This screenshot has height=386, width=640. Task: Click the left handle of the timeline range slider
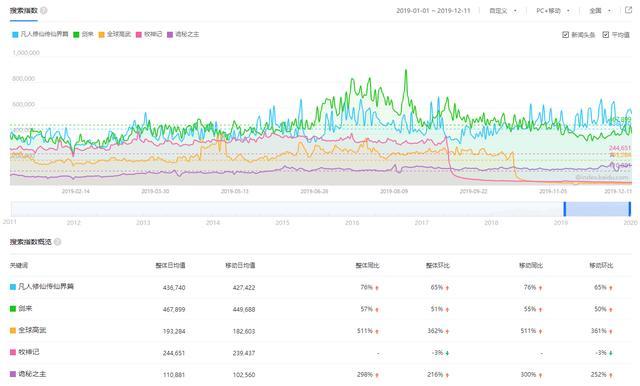coord(564,209)
